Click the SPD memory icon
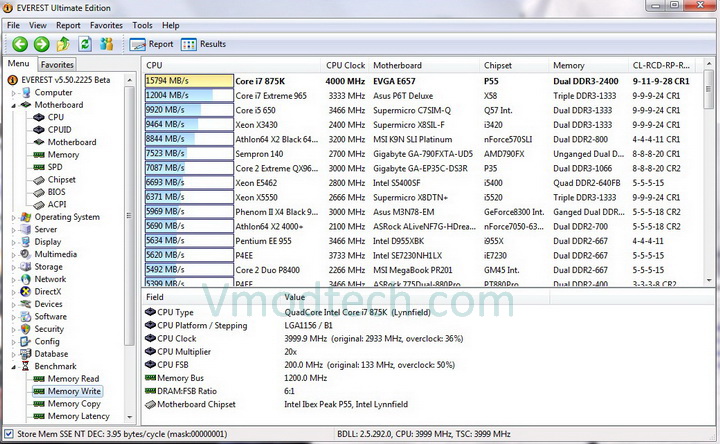Screen dimensions: 720x444 coord(39,167)
